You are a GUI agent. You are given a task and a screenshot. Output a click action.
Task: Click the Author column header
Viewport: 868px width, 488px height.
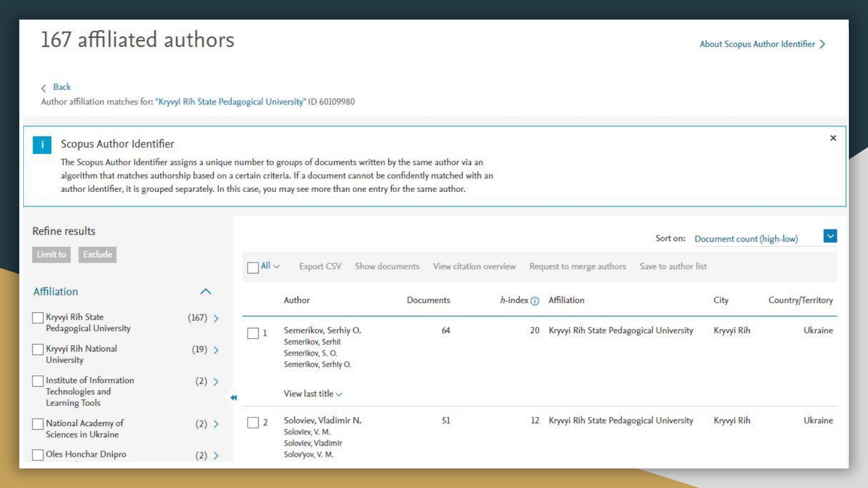click(296, 300)
